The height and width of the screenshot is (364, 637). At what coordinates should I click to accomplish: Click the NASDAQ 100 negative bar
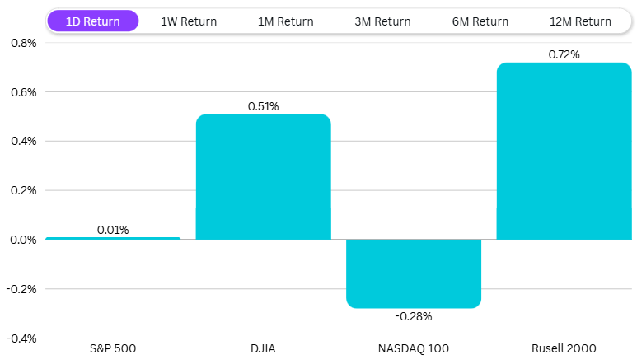413,273
